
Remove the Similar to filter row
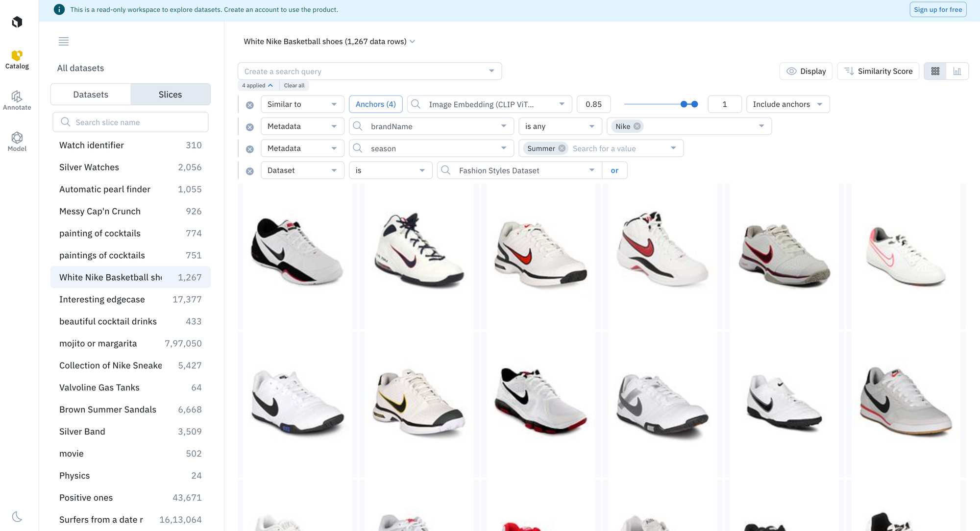(x=250, y=105)
